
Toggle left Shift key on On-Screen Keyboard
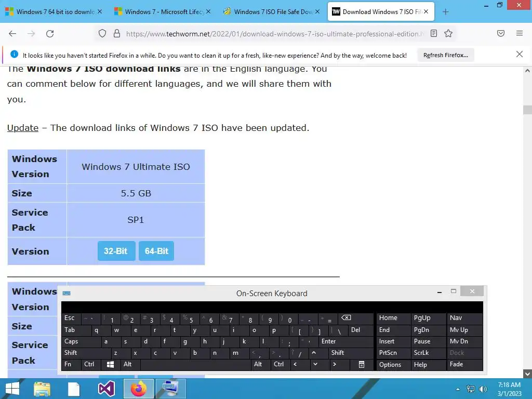[87, 353]
